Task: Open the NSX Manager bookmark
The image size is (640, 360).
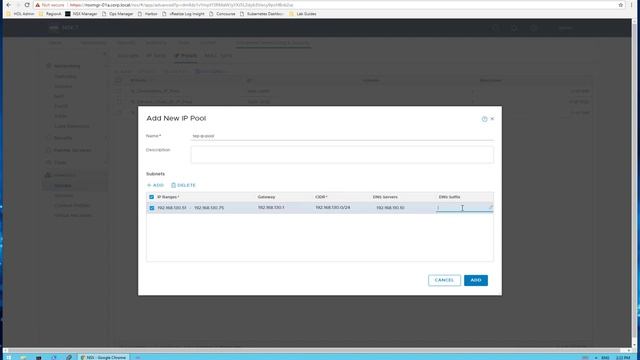Action: click(x=81, y=14)
